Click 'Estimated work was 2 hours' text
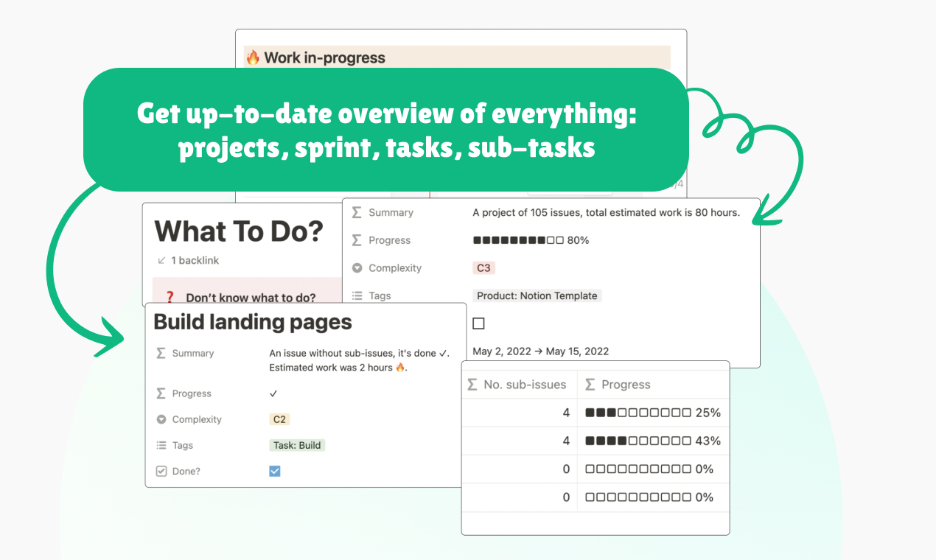 pos(338,367)
